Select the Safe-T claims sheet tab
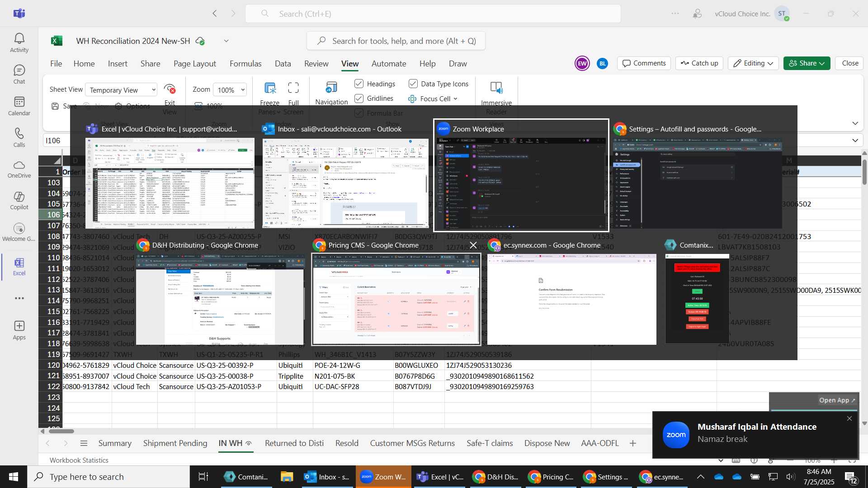Image resolution: width=868 pixels, height=488 pixels. [490, 443]
